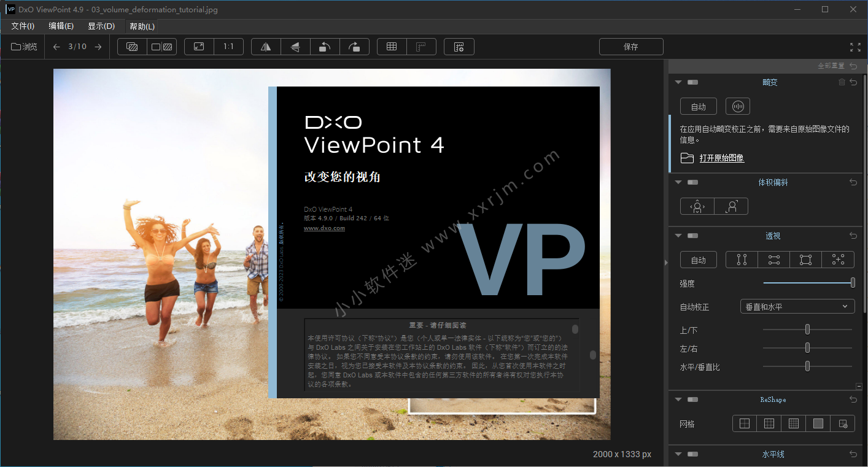Toggle the 水平线 correction switch
Image resolution: width=868 pixels, height=467 pixels.
[x=693, y=454]
